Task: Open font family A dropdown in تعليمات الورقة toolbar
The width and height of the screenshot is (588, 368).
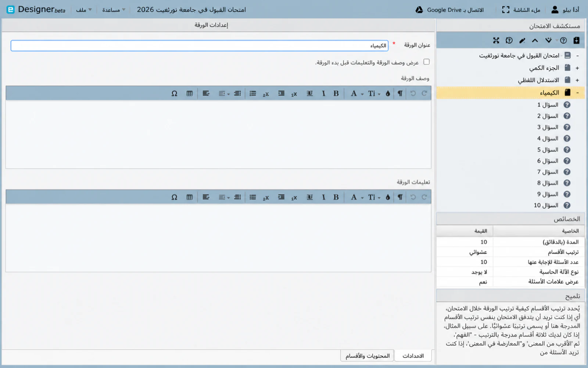Action: point(356,197)
